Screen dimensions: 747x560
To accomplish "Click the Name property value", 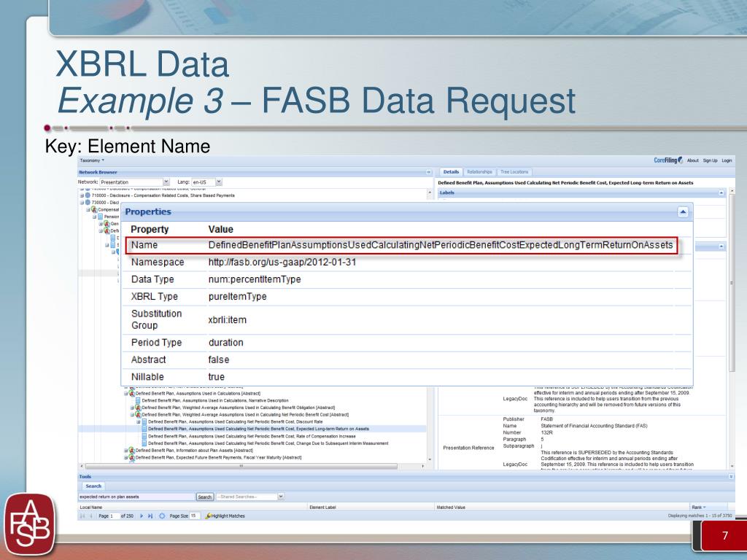I will point(440,245).
